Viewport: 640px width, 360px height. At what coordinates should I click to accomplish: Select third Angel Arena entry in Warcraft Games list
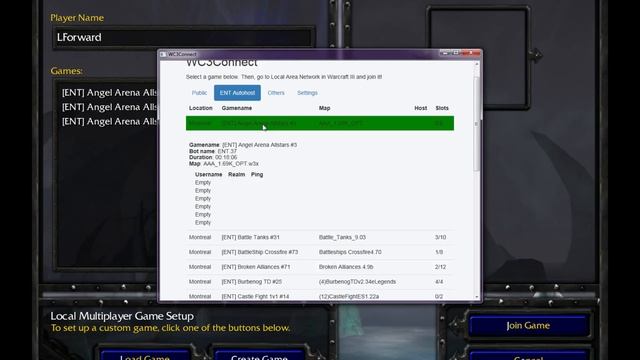pyautogui.click(x=109, y=122)
